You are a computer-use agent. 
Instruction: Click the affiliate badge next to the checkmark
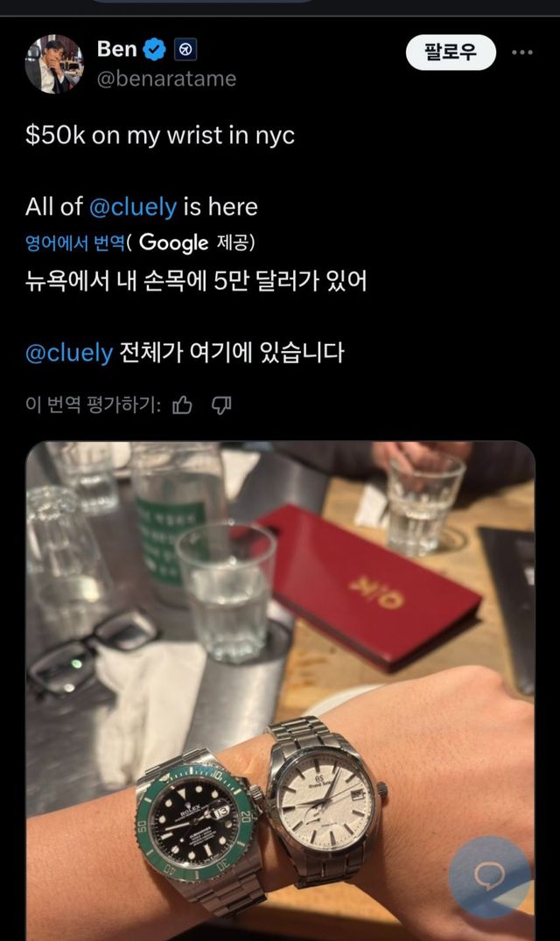[185, 50]
